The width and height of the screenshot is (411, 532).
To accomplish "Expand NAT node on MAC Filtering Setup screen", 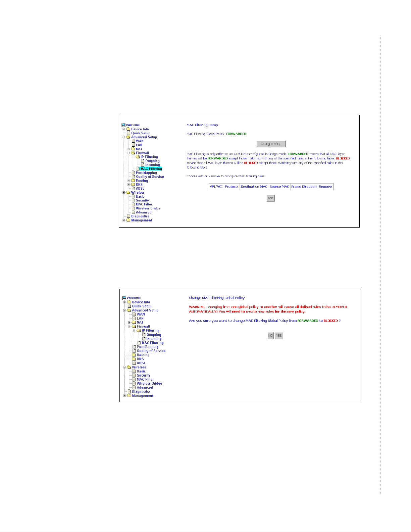I will pyautogui.click(x=129, y=149).
